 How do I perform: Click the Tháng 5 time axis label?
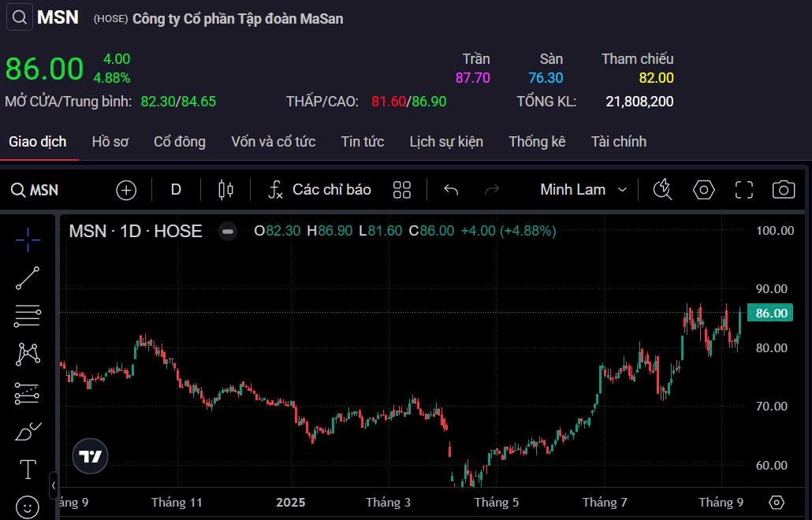[x=496, y=503]
